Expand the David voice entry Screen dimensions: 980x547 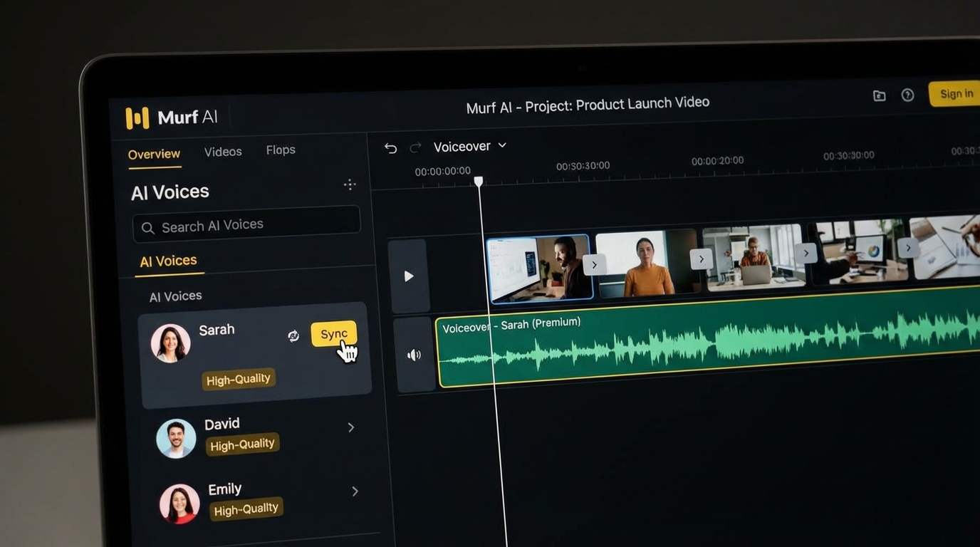(350, 427)
